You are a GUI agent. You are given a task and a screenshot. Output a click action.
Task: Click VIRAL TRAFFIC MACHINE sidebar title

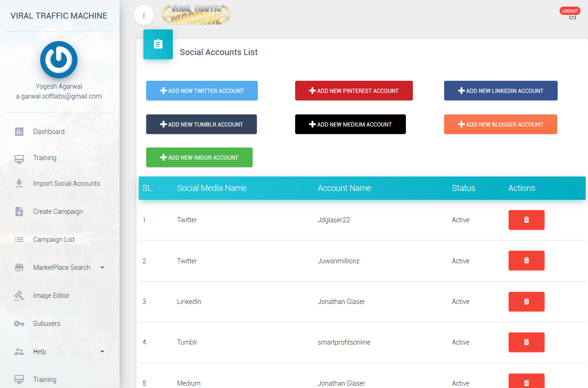coord(59,16)
